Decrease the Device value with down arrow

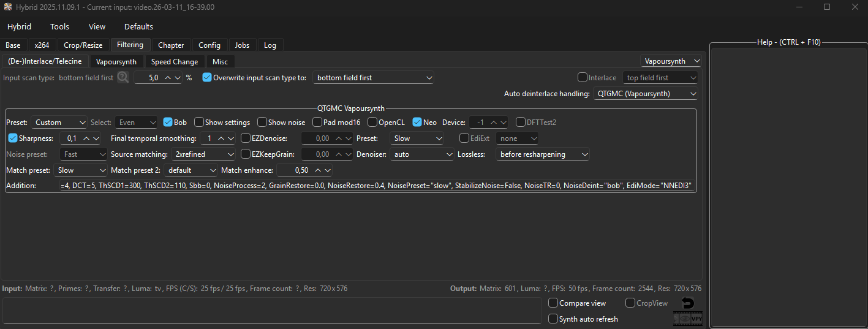[x=502, y=123]
